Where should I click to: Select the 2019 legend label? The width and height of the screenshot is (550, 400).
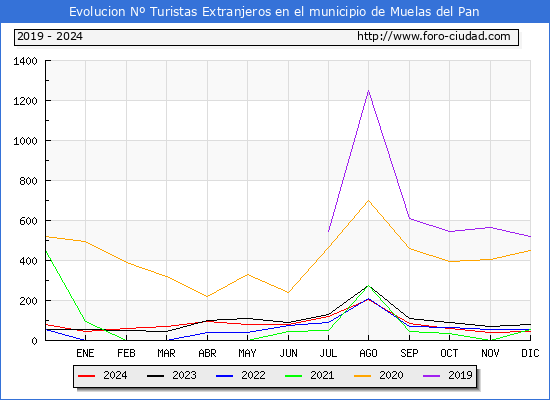coord(460,375)
